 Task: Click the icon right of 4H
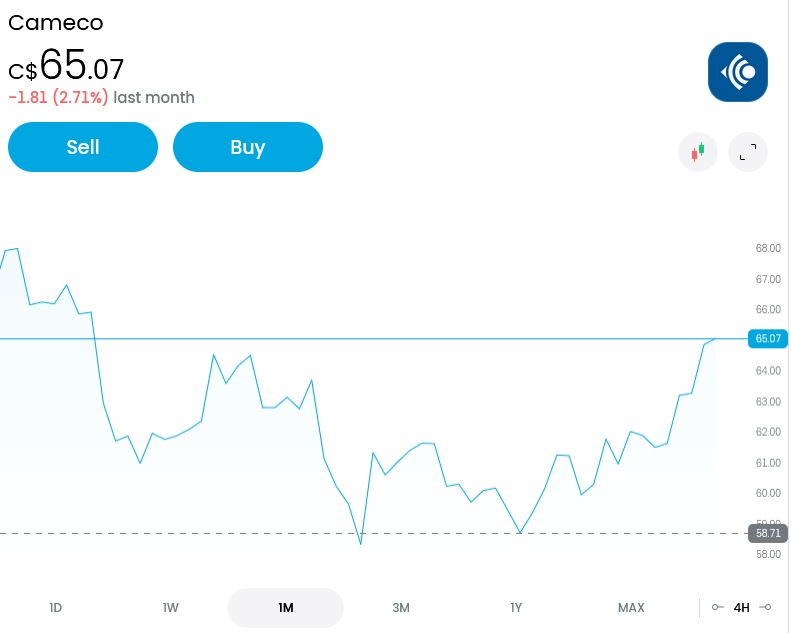pyautogui.click(x=766, y=607)
